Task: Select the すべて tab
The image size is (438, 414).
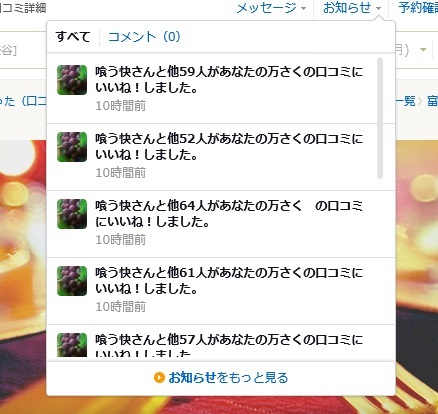Action: pyautogui.click(x=73, y=36)
